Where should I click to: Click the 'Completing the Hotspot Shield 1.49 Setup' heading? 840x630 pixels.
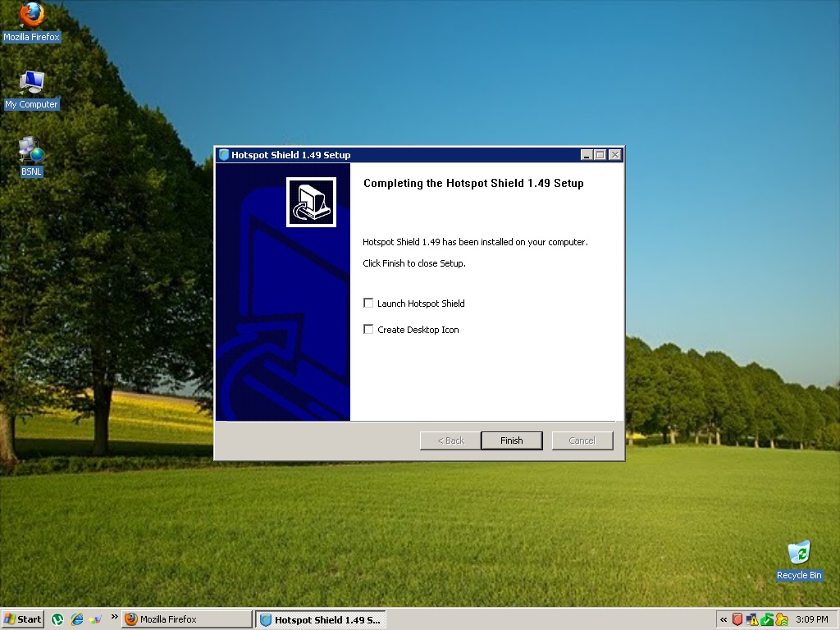(473, 183)
